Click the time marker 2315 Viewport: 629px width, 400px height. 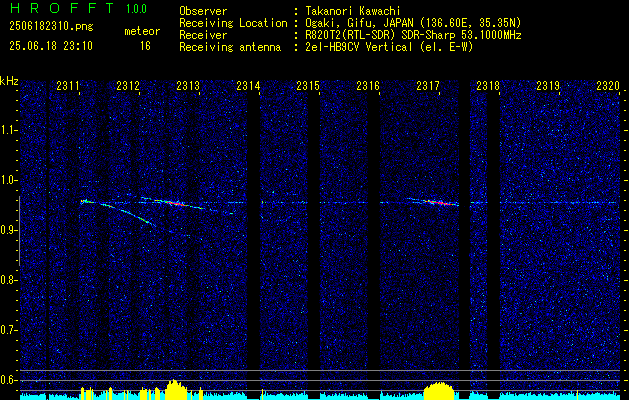(x=308, y=86)
